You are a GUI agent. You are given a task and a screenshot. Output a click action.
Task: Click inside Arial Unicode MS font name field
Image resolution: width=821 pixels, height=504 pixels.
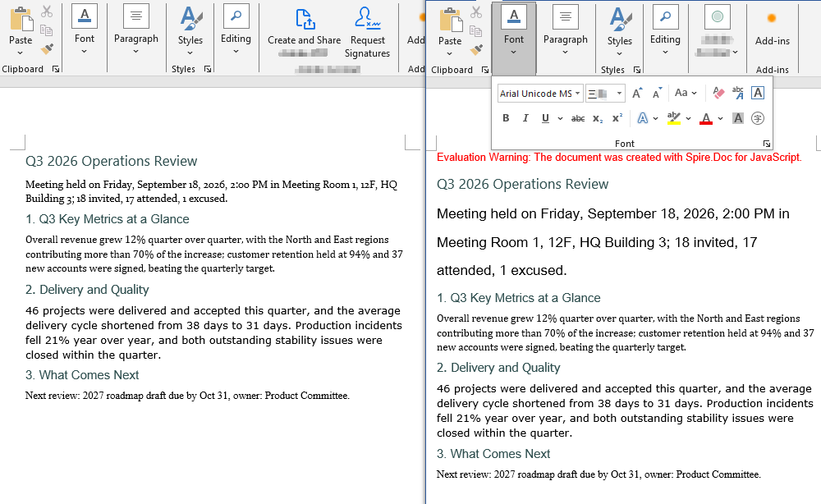tap(535, 94)
